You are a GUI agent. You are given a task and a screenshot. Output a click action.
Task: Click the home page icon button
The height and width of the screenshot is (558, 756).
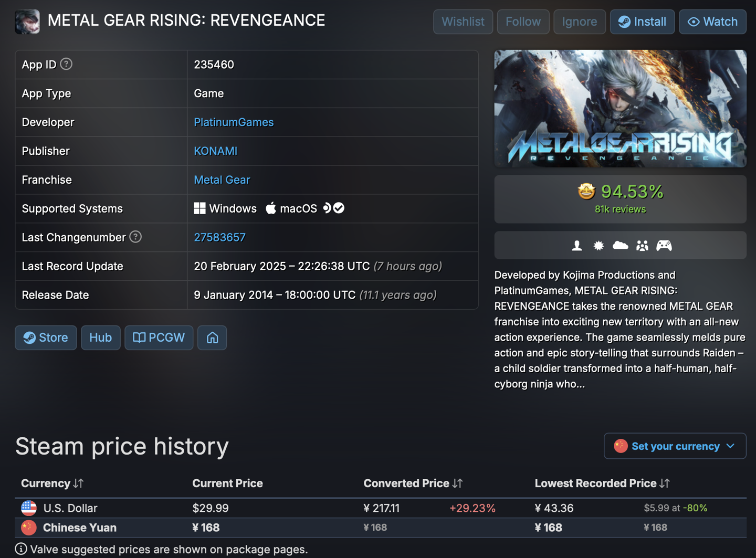[212, 338]
